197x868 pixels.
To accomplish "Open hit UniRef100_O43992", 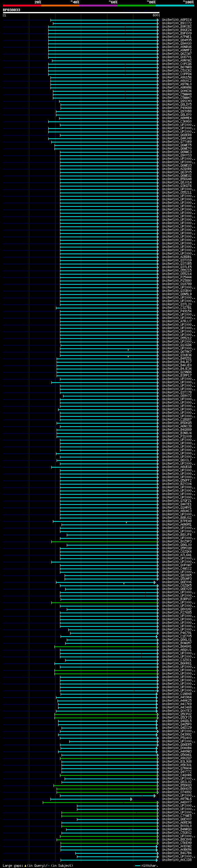I will click(x=176, y=735).
